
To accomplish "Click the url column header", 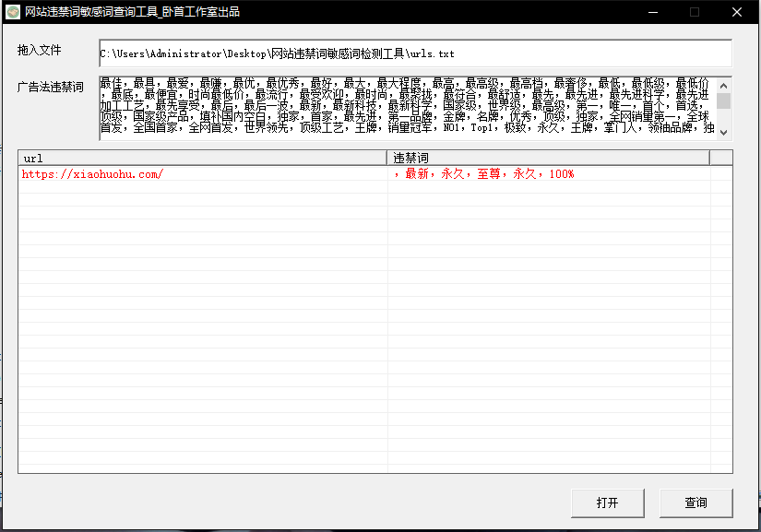I will (202, 158).
